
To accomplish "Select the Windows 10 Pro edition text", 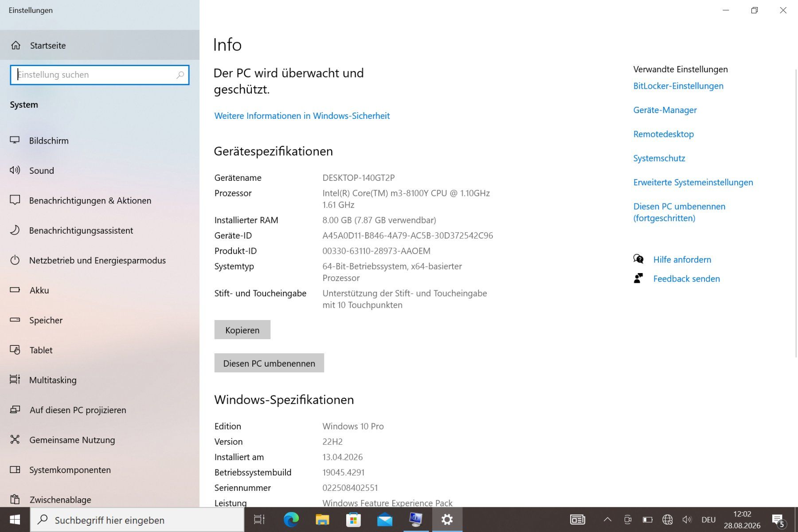I will tap(353, 426).
